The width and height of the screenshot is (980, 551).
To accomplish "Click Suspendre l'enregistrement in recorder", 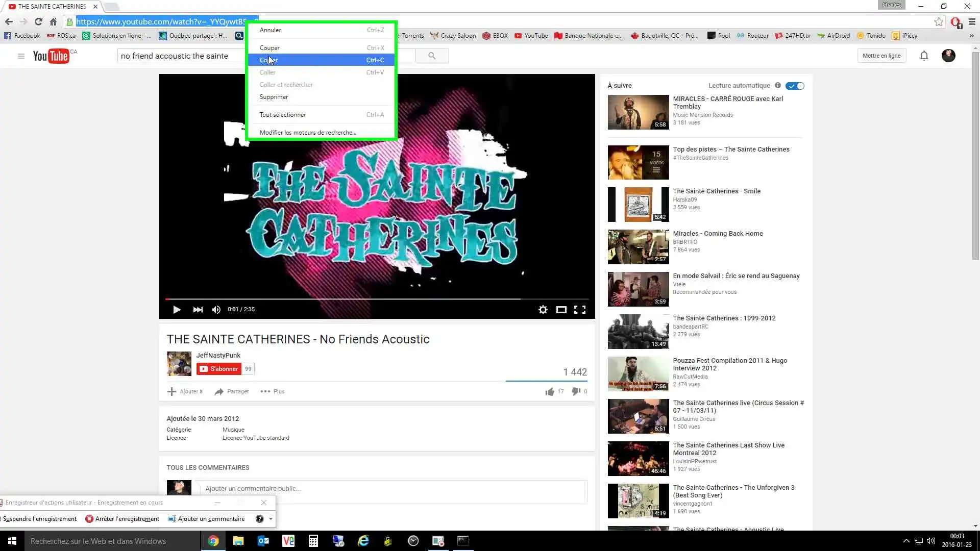I will point(39,519).
